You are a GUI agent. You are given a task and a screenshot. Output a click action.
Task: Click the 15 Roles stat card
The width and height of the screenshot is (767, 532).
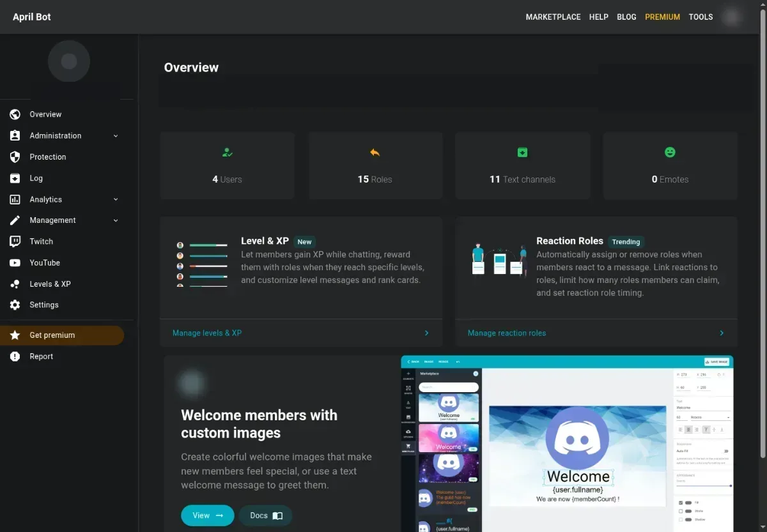[375, 166]
